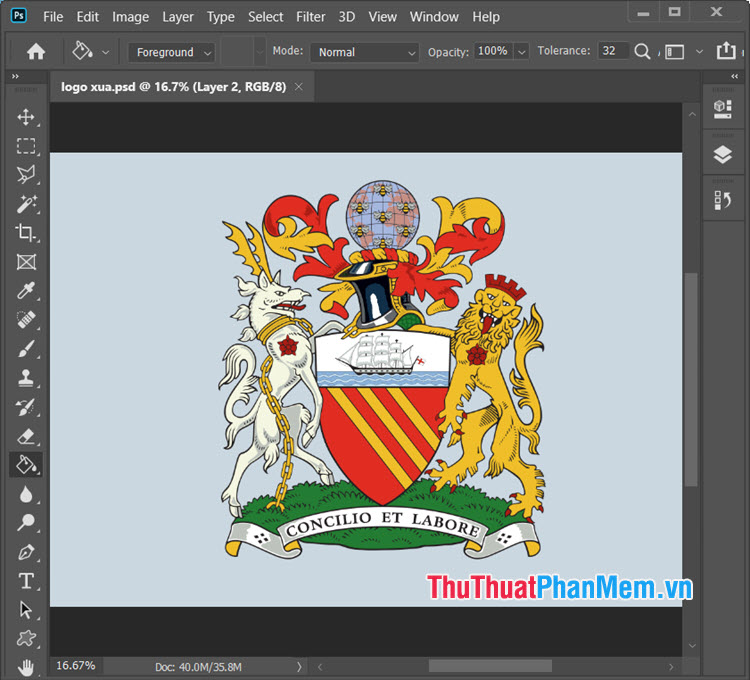Open the Opacity slider dropdown arrow
Screen dimensions: 750x680
pyautogui.click(x=521, y=52)
